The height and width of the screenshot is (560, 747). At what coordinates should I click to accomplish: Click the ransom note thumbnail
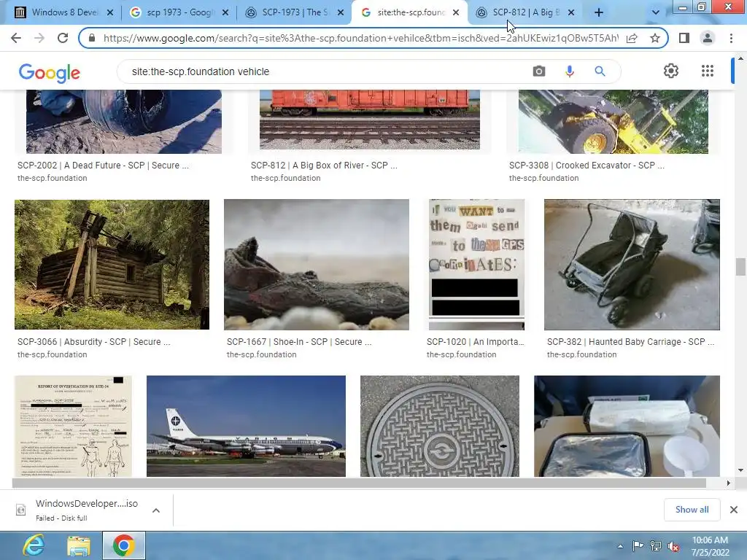pyautogui.click(x=476, y=264)
